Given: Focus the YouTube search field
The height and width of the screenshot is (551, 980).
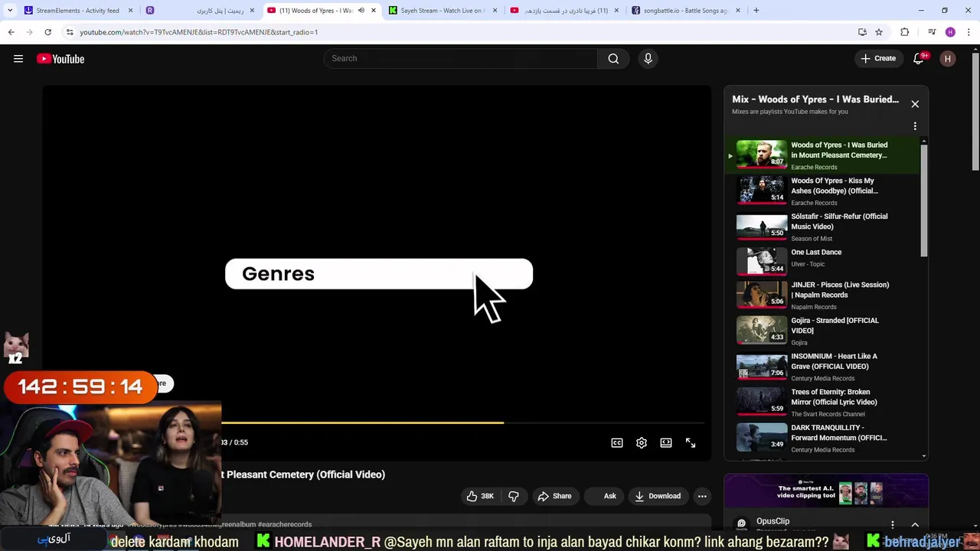Looking at the screenshot, I should point(459,58).
